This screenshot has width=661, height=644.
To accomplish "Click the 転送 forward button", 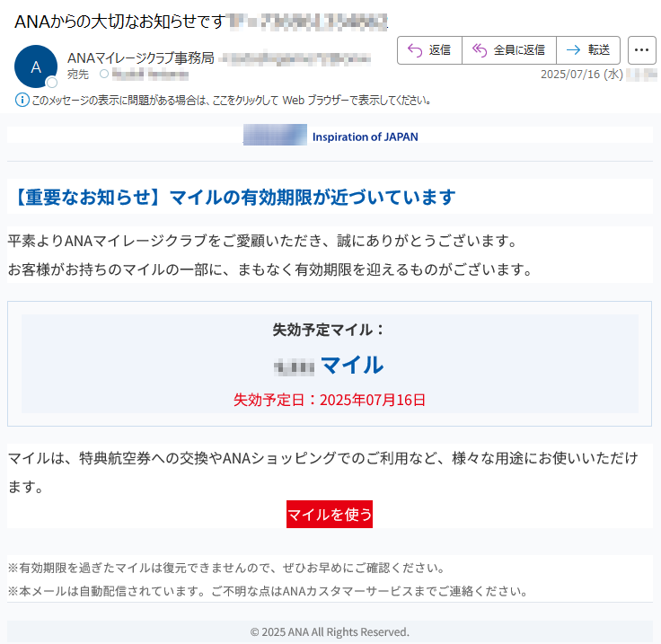I will [588, 50].
